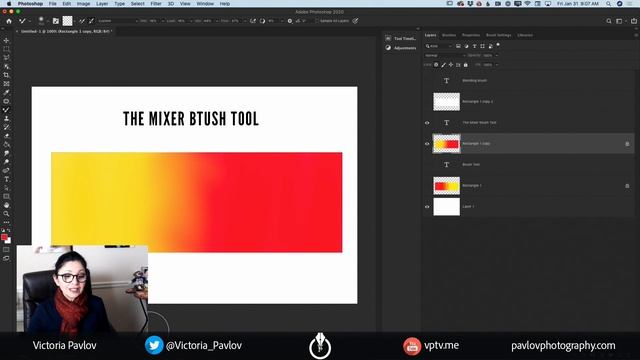Open the layer Fill dropdown arrow
Screen dimensions: 640x360
pyautogui.click(x=496, y=64)
